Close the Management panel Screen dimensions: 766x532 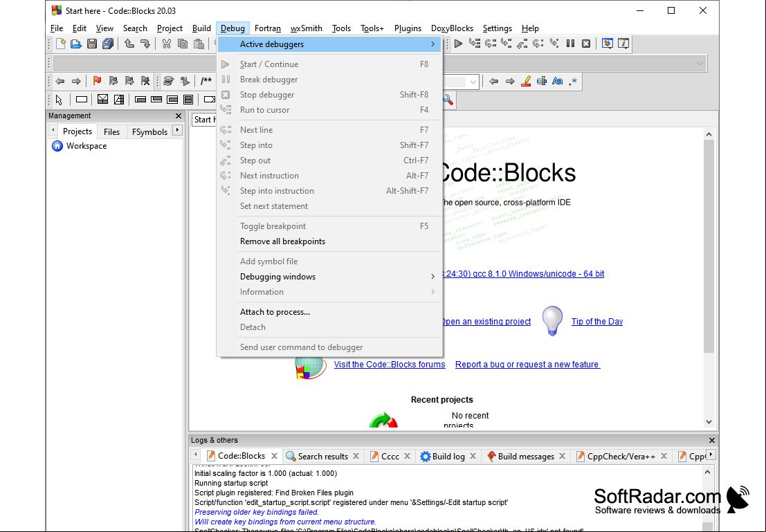point(179,116)
